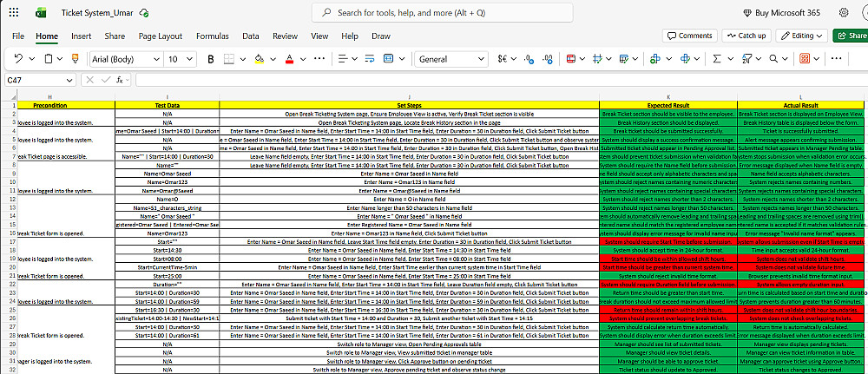
Task: Expand the paste options dropdown
Action: 62,59
